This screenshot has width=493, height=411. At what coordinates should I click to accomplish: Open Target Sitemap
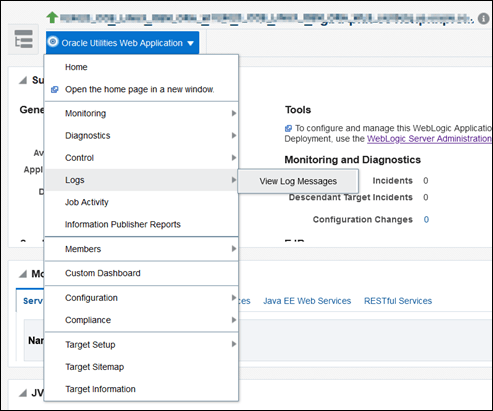click(x=141, y=367)
